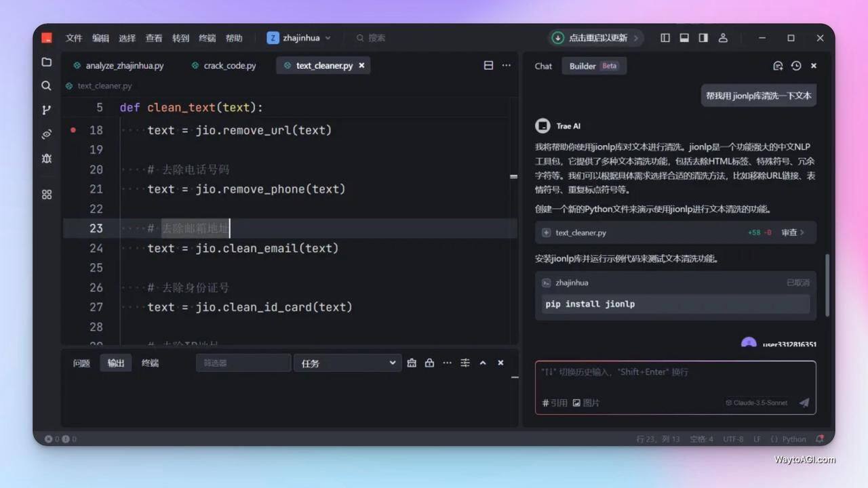Click send message arrow icon
The width and height of the screenshot is (868, 488).
tap(804, 403)
